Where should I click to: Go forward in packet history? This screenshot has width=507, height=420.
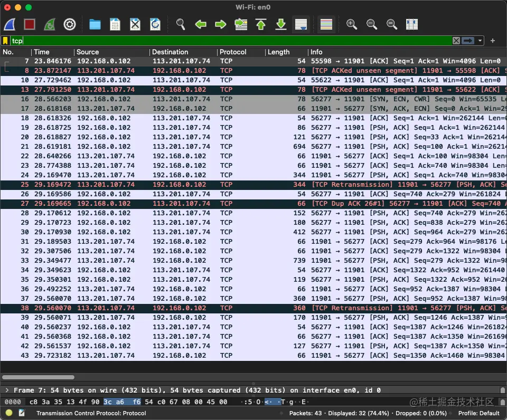[221, 24]
